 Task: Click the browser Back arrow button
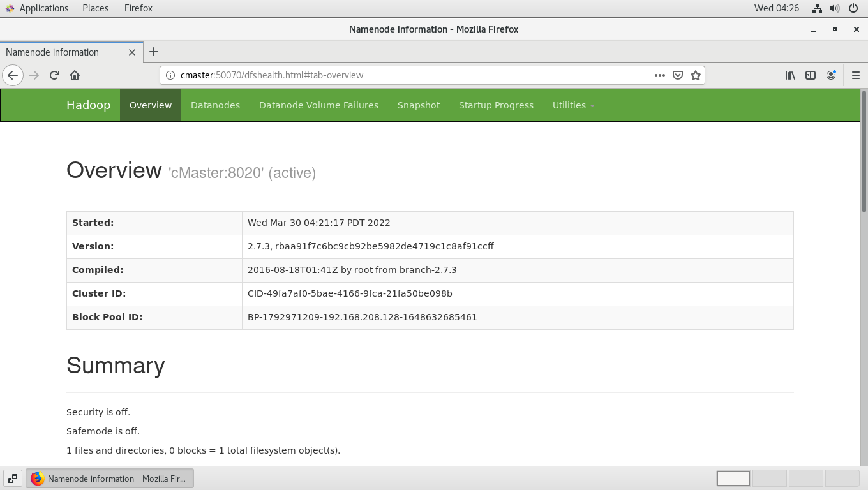[x=13, y=75]
